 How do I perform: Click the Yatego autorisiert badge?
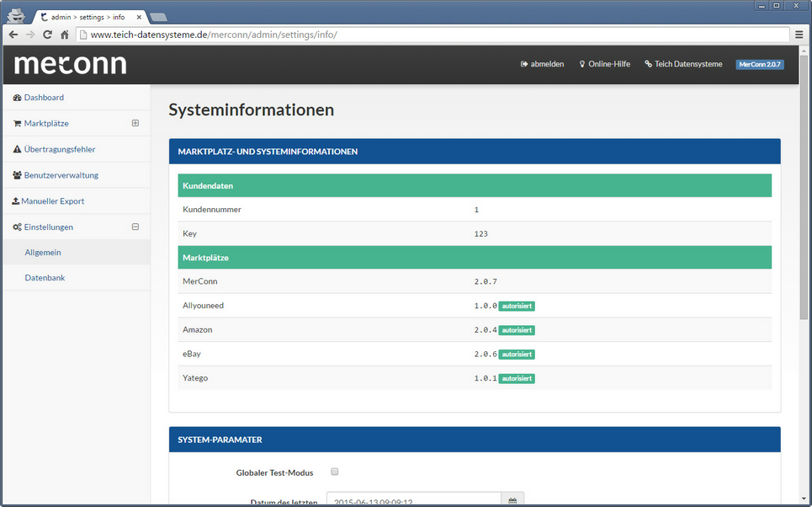tap(517, 378)
